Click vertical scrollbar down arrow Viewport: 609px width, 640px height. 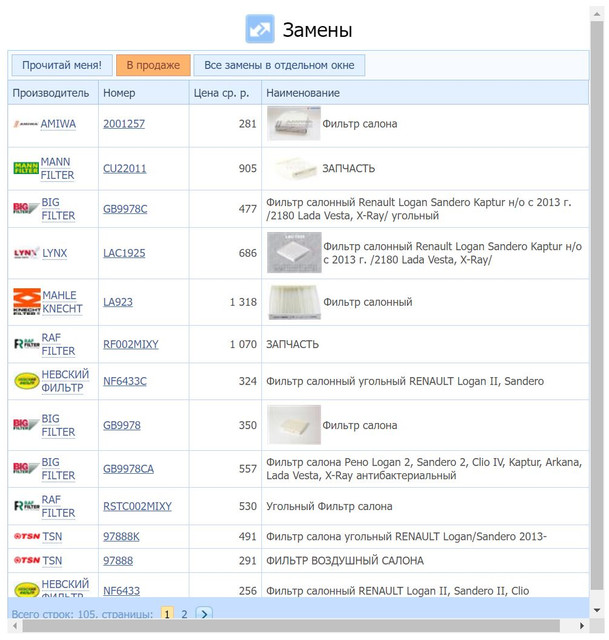(x=597, y=611)
